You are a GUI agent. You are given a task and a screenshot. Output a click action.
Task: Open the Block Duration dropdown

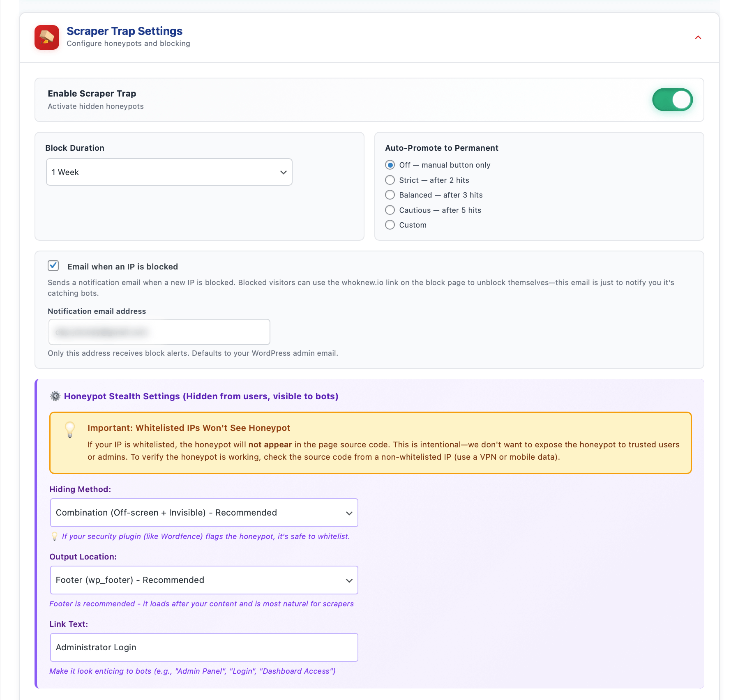click(x=169, y=172)
